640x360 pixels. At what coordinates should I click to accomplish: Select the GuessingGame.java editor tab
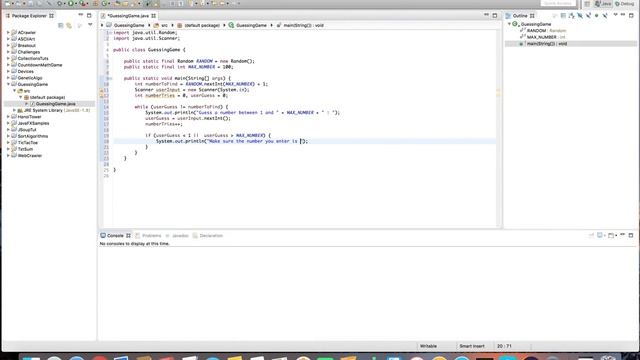[128, 16]
